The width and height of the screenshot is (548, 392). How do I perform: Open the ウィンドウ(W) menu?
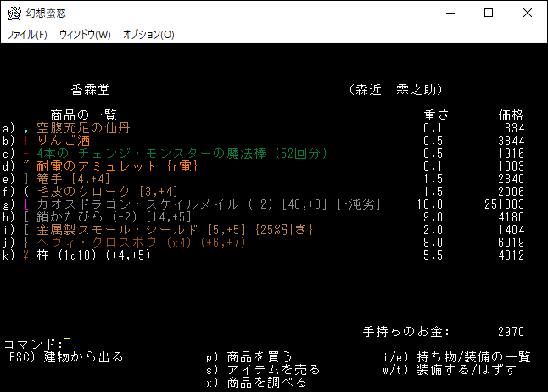tap(85, 35)
